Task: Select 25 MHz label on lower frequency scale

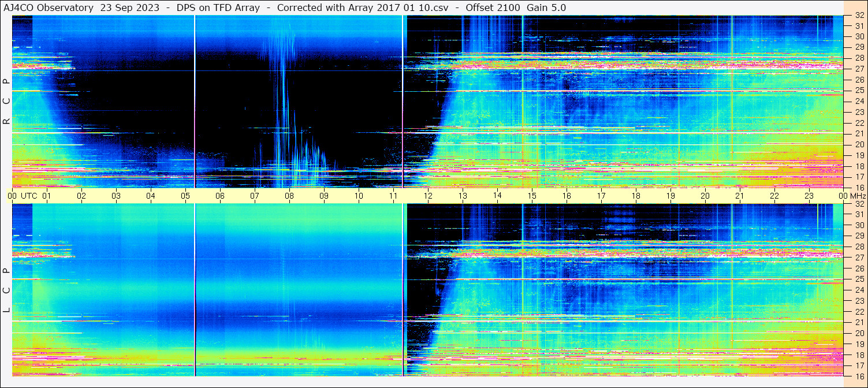Action: tap(858, 279)
